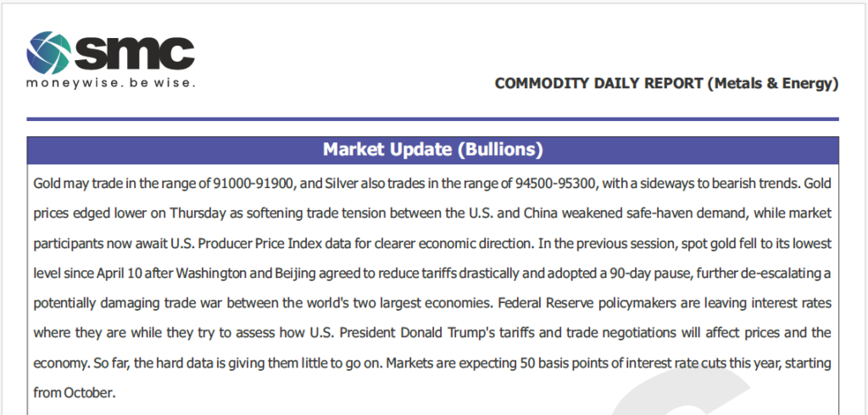The width and height of the screenshot is (868, 415).
Task: Click the bold smc wordmark
Action: point(134,53)
